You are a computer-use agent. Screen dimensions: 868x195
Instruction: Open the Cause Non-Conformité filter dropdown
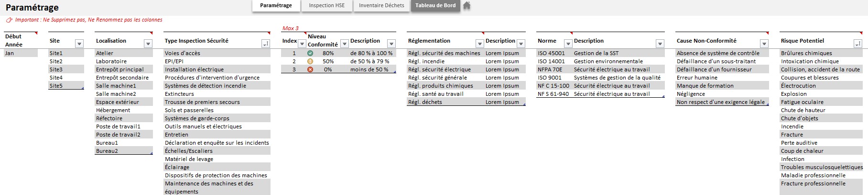(x=764, y=44)
